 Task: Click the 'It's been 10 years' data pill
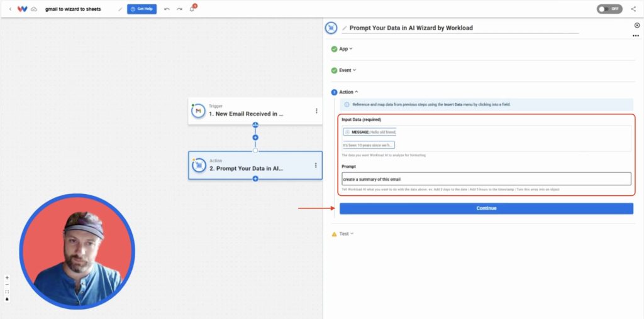click(369, 145)
